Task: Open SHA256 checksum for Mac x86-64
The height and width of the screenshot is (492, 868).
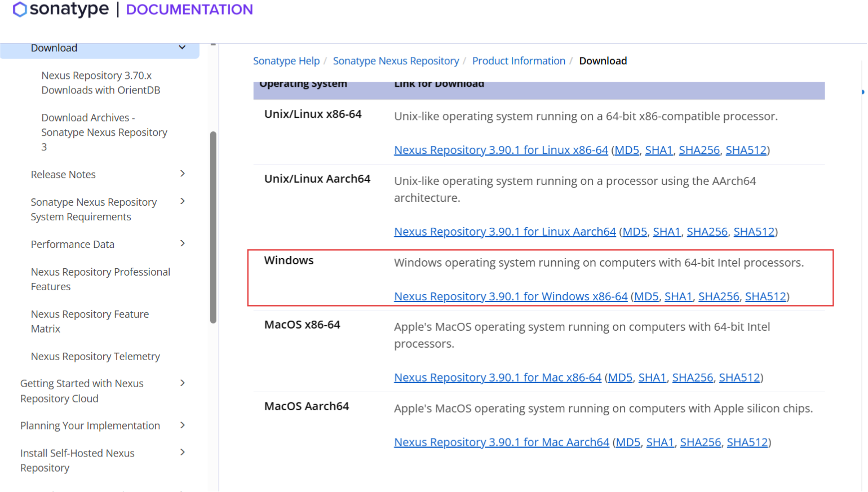Action: [693, 378]
